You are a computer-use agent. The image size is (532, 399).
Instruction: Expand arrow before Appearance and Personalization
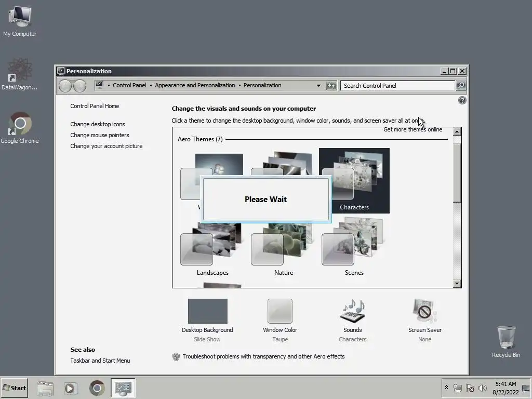click(x=151, y=86)
